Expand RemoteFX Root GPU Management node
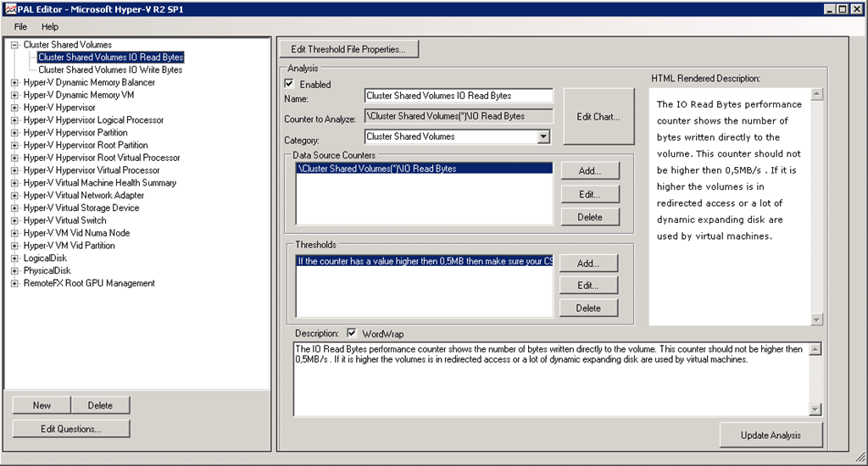 click(15, 284)
